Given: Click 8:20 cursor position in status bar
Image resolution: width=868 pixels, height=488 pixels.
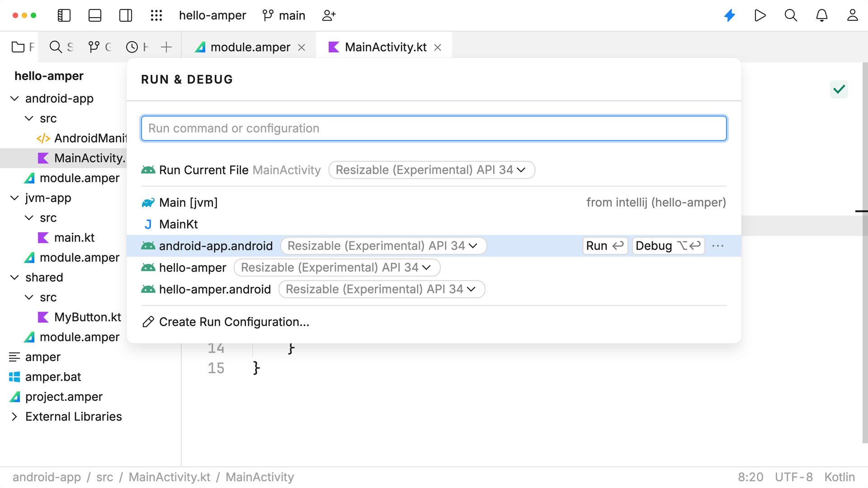Looking at the screenshot, I should click(750, 477).
